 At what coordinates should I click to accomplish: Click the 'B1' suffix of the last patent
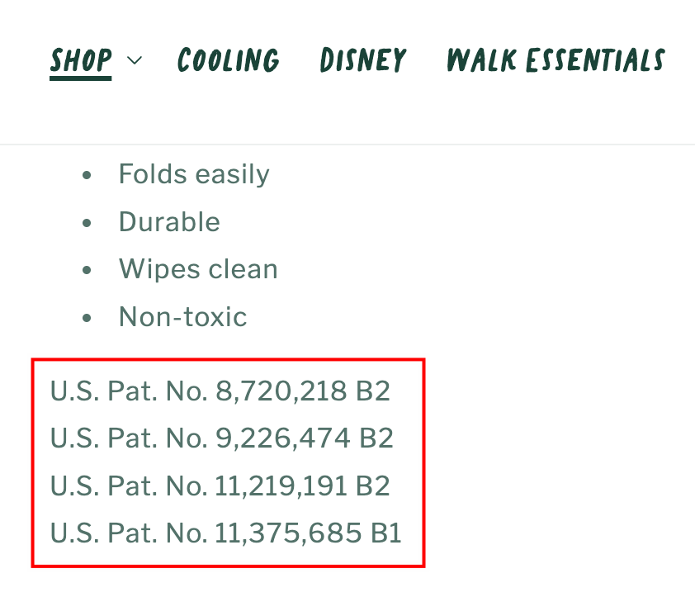pyautogui.click(x=385, y=533)
